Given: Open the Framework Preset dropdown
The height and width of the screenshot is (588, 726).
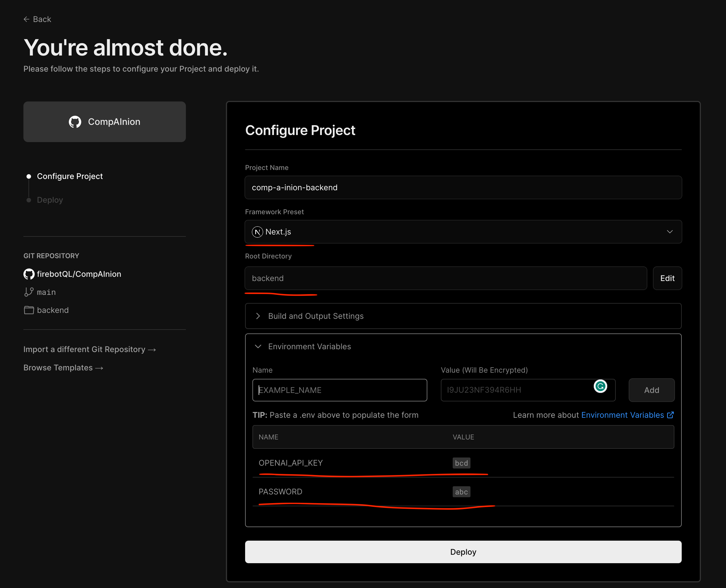Looking at the screenshot, I should click(x=463, y=232).
